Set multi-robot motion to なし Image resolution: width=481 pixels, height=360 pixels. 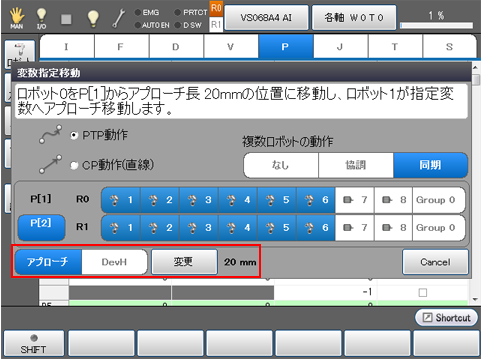[x=281, y=165]
